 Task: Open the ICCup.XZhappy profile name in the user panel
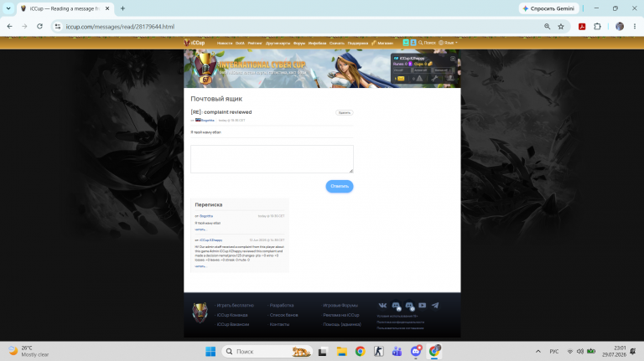[412, 59]
